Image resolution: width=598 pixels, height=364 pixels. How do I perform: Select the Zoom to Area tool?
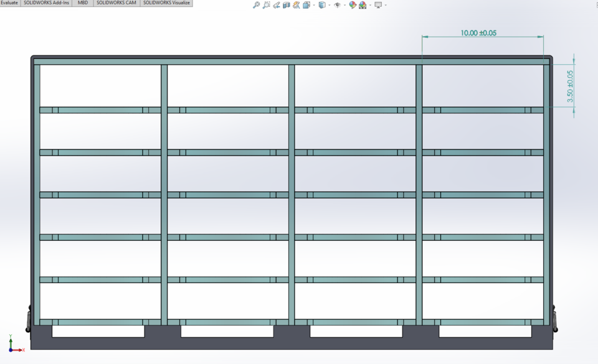click(267, 5)
